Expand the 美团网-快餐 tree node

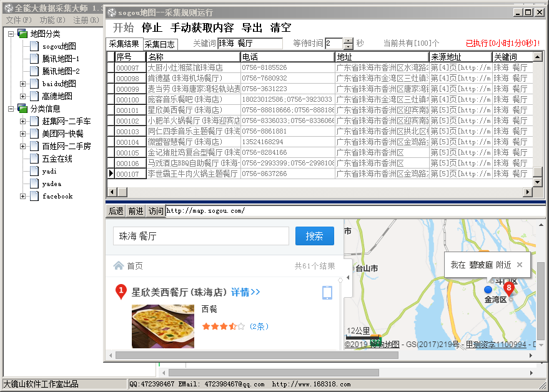click(22, 134)
